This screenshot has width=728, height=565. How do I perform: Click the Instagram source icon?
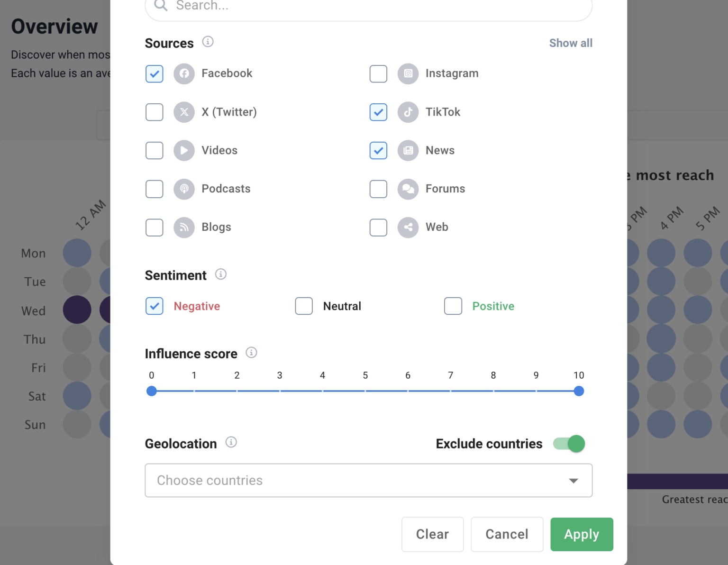tap(408, 73)
